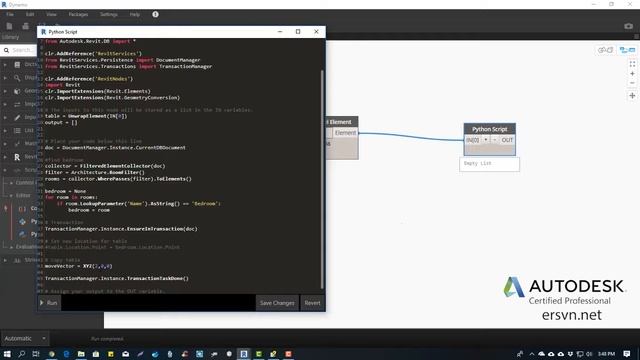
Task: Open the Help menu
Action: pos(135,14)
